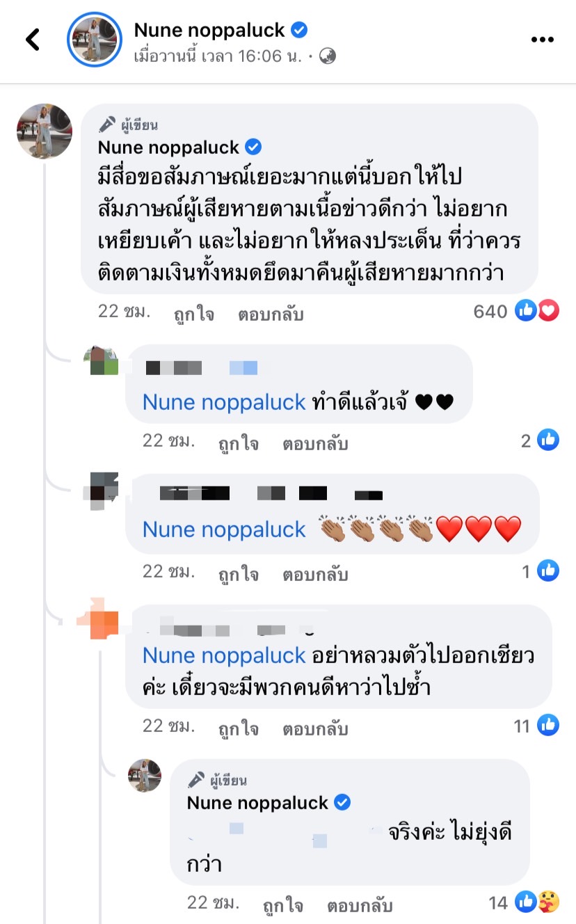Open the three-dot options menu
This screenshot has width=576, height=924.
(542, 40)
